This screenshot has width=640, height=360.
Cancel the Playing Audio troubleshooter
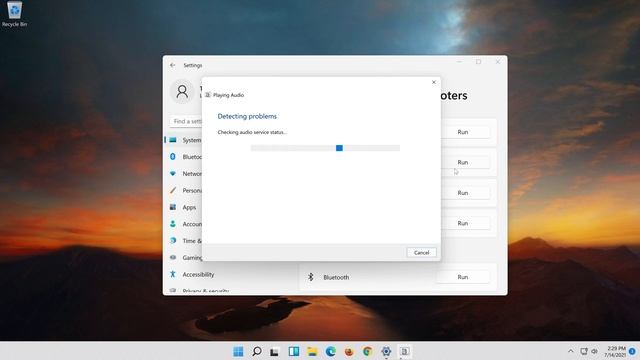point(421,253)
